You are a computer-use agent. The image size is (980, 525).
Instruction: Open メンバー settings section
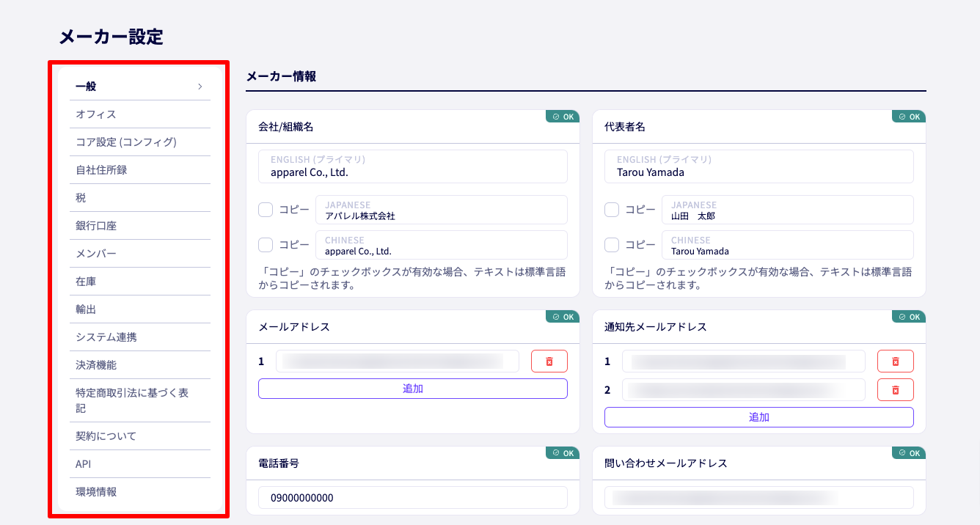(140, 254)
